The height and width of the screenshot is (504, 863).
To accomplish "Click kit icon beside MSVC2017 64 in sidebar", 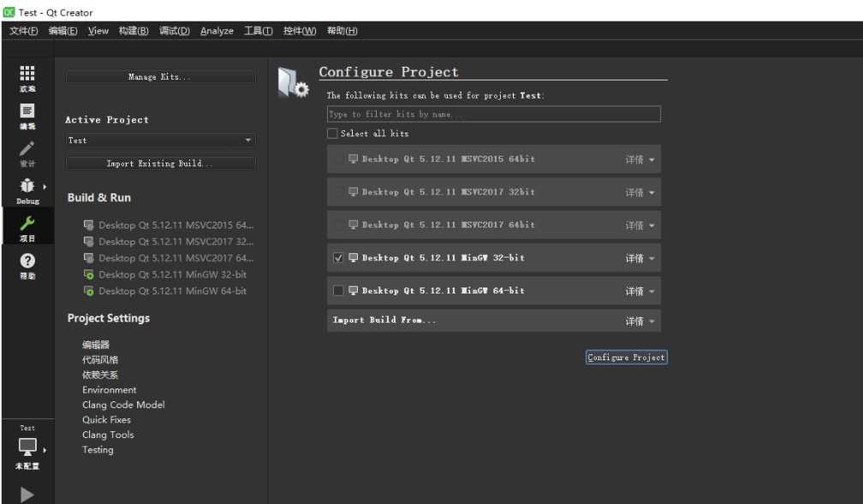I will tap(88, 258).
